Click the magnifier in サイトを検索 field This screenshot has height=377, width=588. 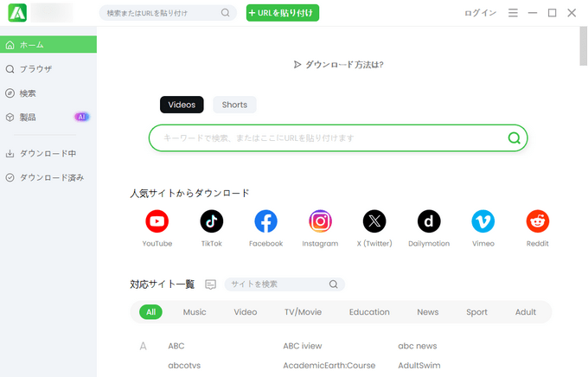point(333,284)
